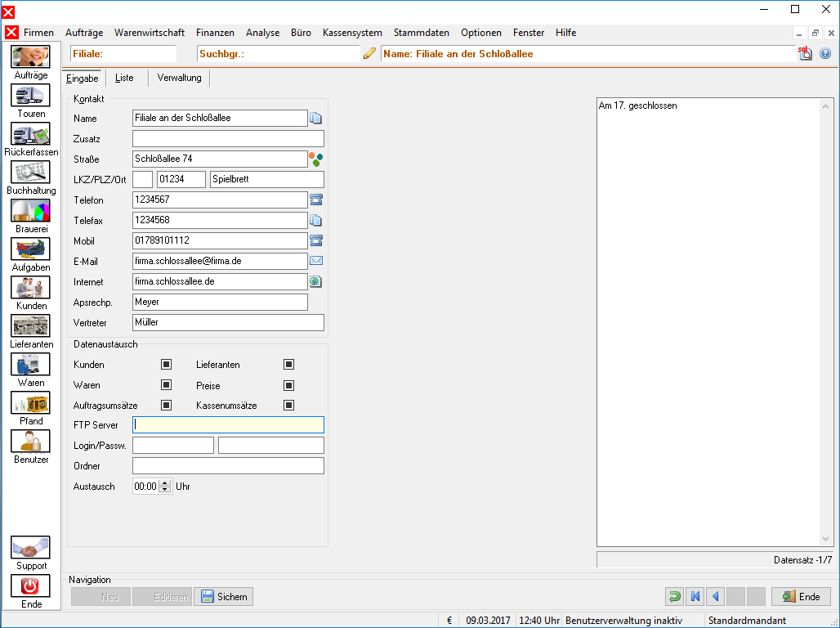
Task: Open the Rückerfassen sidebar icon
Action: 30,134
